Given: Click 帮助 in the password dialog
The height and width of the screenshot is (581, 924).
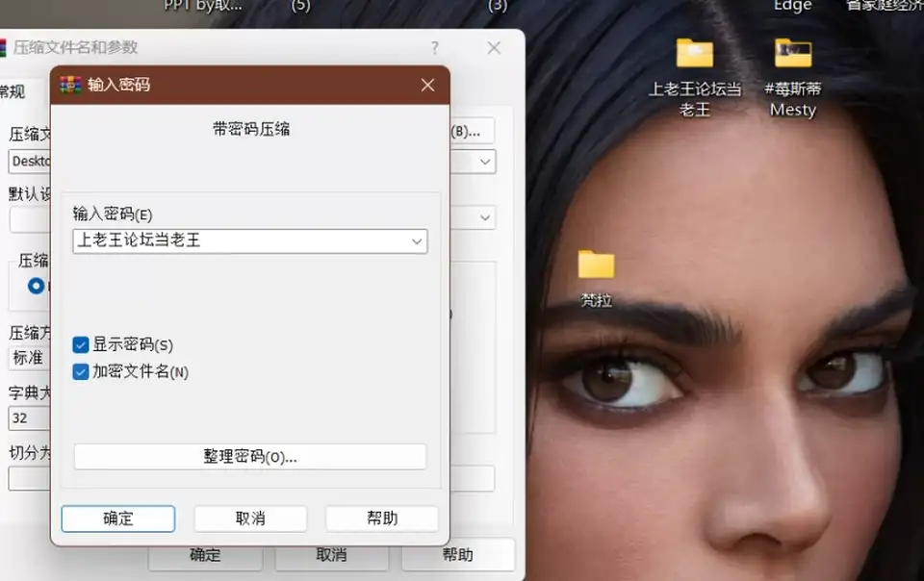Looking at the screenshot, I should 382,518.
